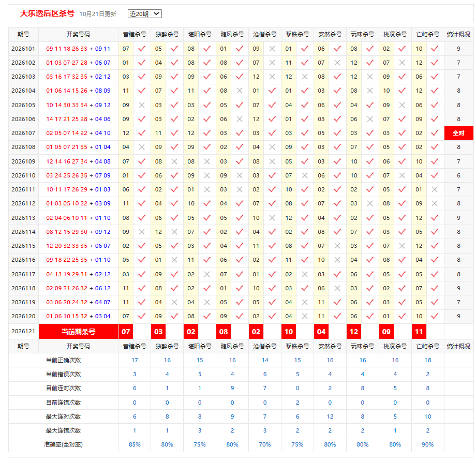Click the red 当前期杀号 cell
This screenshot has width=476, height=461.
tap(78, 332)
